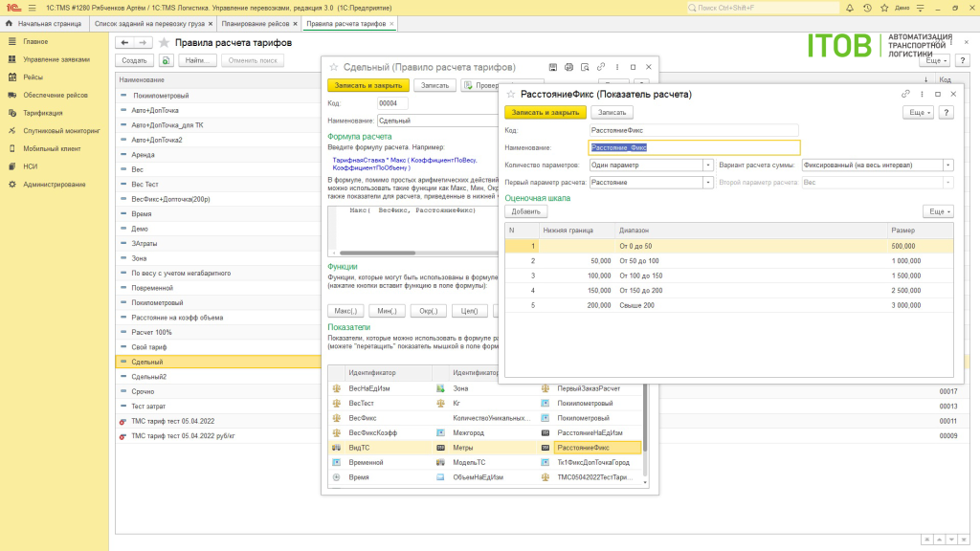Open Еще menu of tariff rules list
This screenshot has width=980, height=551.
(934, 60)
